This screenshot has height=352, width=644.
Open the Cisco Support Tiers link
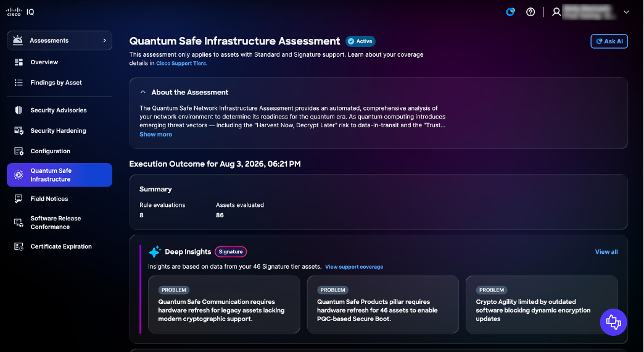click(x=181, y=64)
